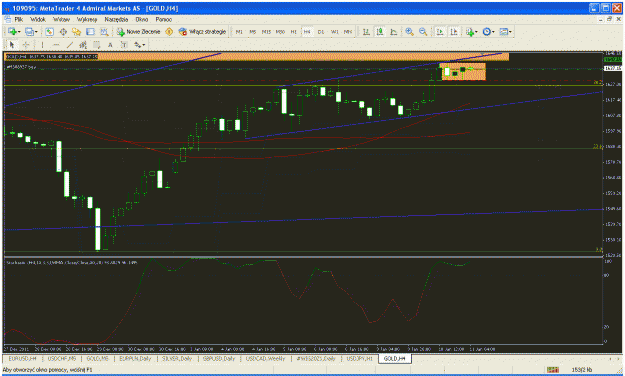Switch chart to the MN timeframe

[348, 32]
